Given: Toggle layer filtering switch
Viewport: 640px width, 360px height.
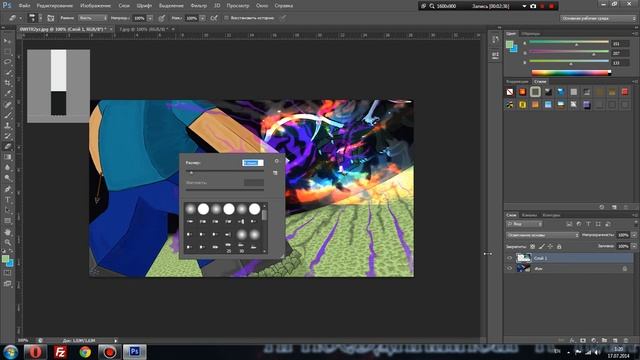Looking at the screenshot, I should (635, 224).
